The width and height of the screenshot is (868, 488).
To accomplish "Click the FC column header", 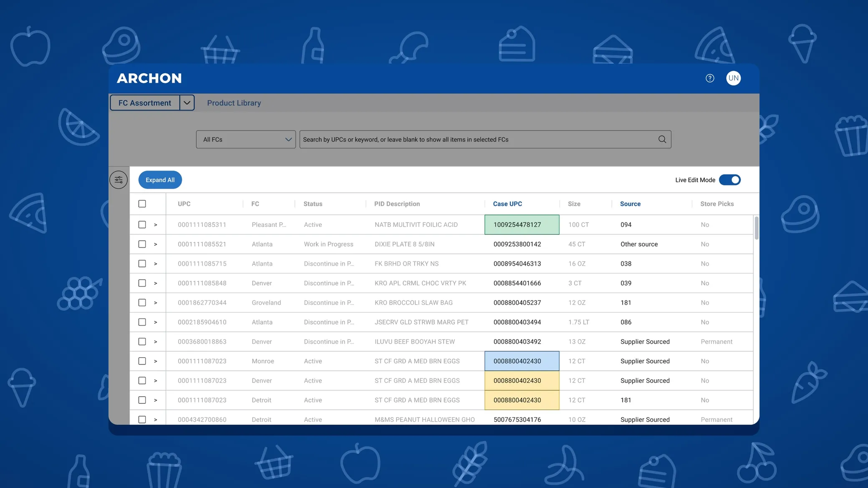I will pos(255,204).
